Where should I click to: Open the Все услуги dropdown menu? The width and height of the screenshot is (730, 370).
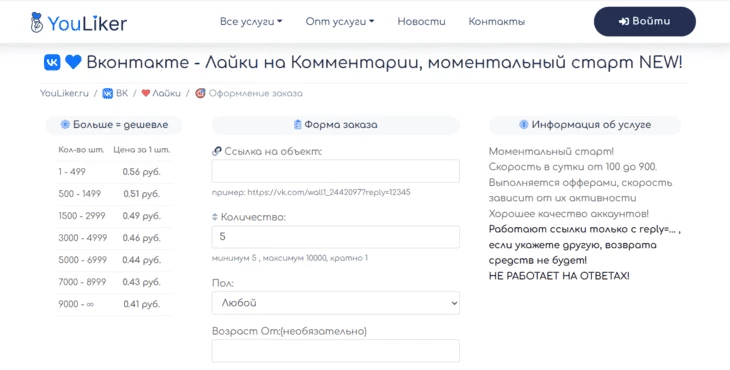(x=251, y=21)
